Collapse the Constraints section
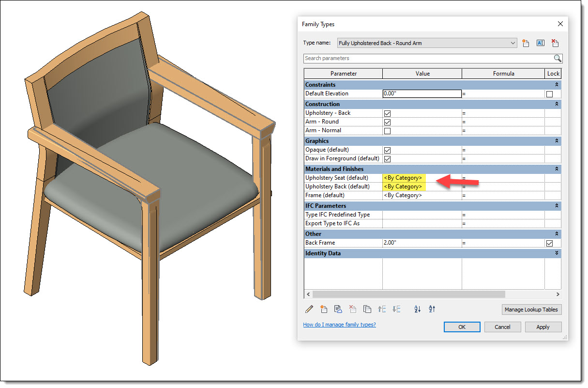 (556, 84)
